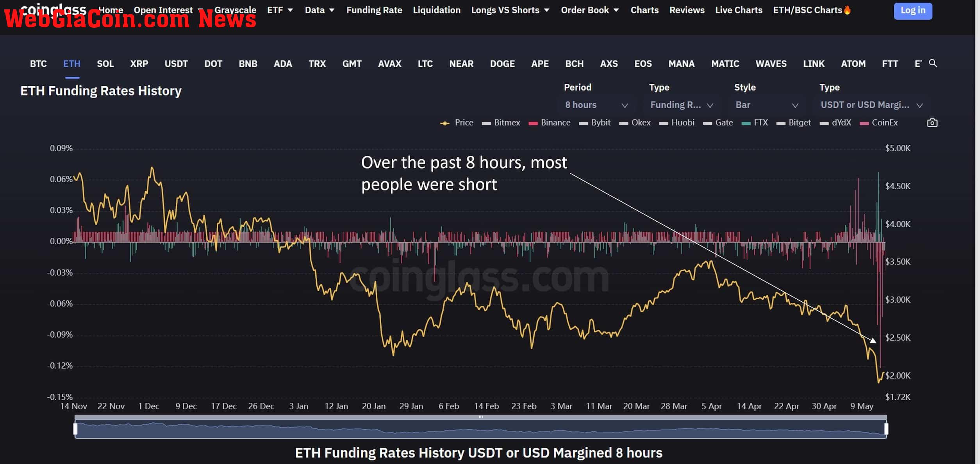The image size is (980, 464).
Task: Toggle Binance series in legend
Action: tap(549, 123)
